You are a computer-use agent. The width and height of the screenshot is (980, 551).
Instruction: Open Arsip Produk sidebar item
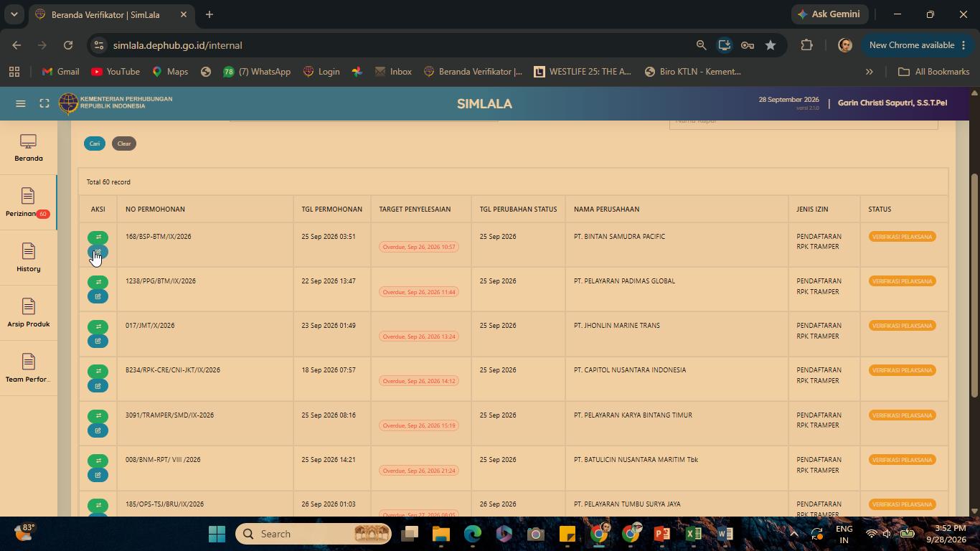[29, 314]
